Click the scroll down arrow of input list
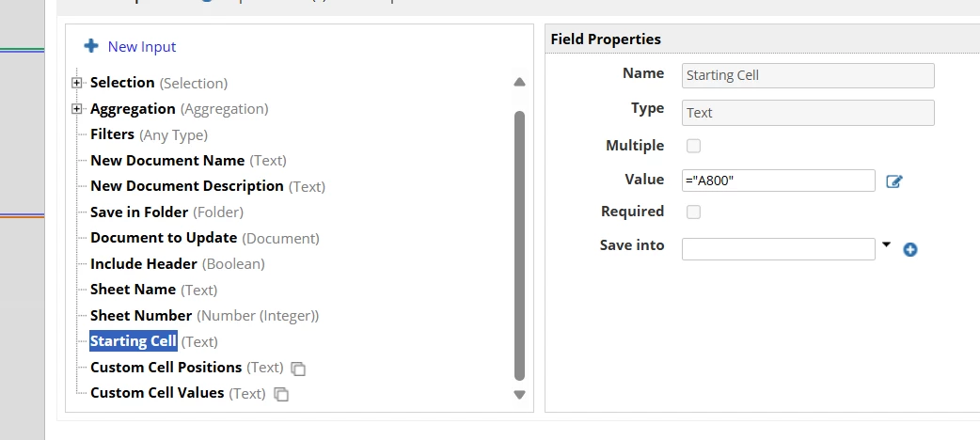This screenshot has width=980, height=440. (x=519, y=394)
